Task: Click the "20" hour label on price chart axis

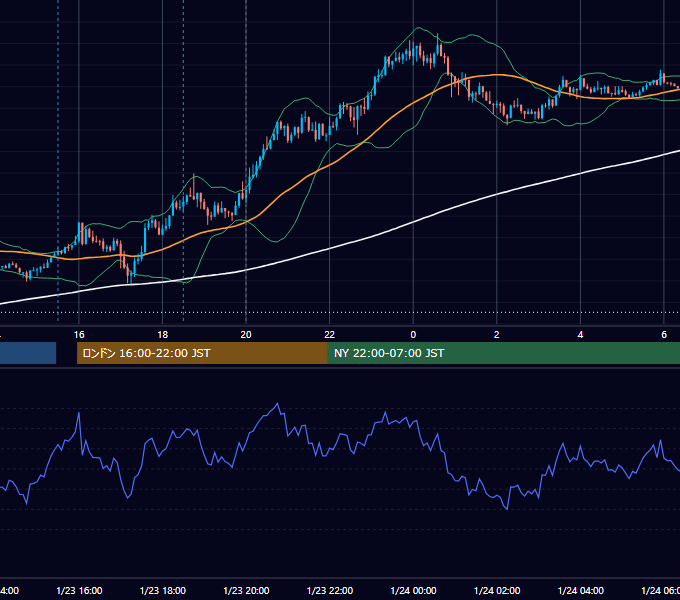Action: 246,335
